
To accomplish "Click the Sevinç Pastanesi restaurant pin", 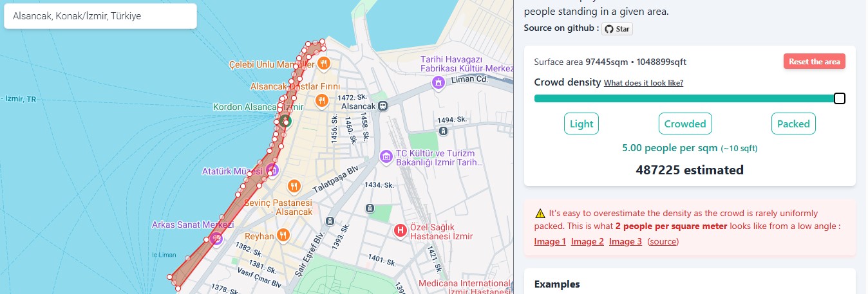I will [294, 185].
